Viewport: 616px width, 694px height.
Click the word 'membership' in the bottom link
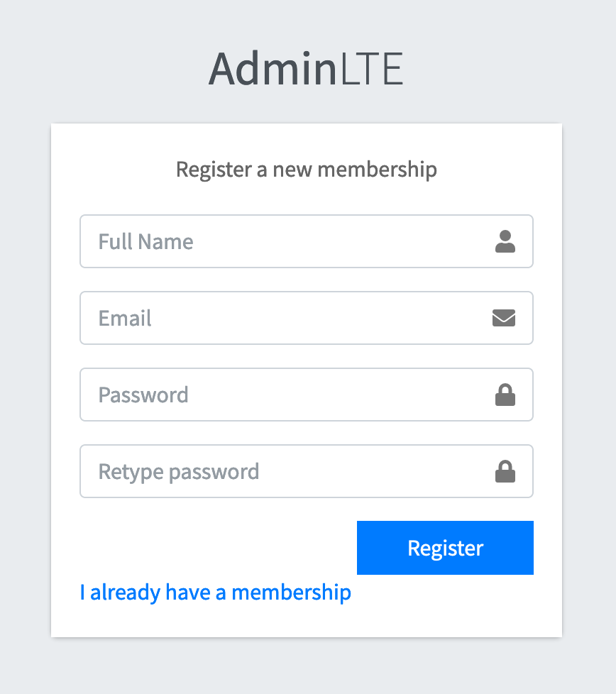coord(291,591)
